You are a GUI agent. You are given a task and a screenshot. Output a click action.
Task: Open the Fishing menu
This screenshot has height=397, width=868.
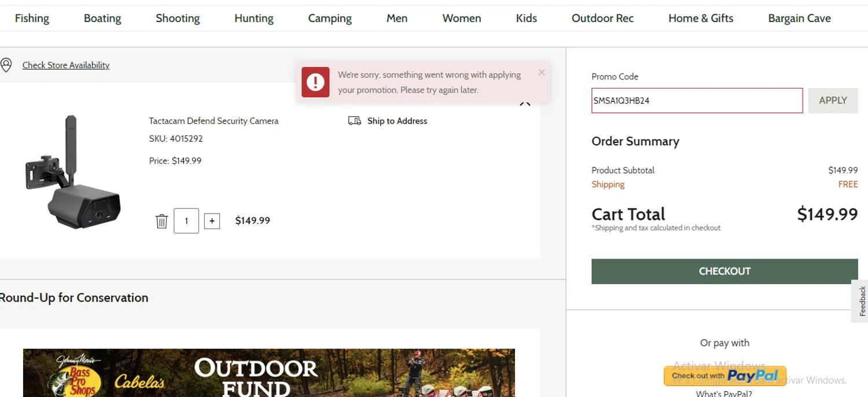[32, 19]
